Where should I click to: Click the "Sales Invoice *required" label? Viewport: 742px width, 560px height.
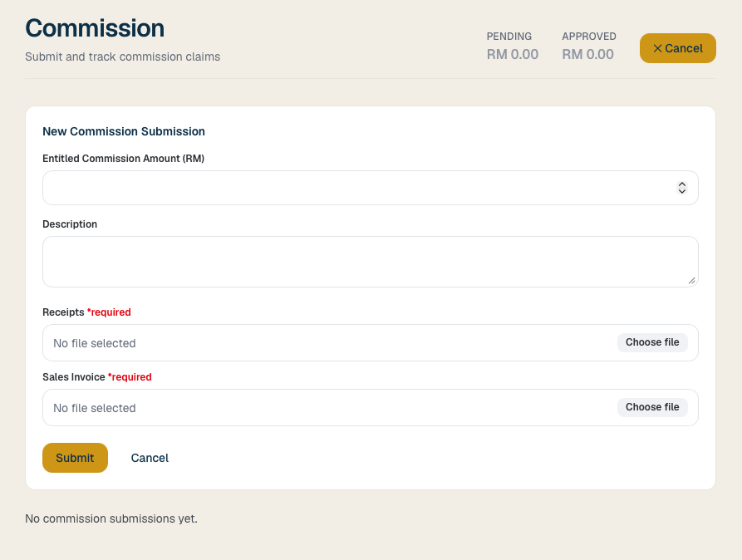tap(97, 377)
